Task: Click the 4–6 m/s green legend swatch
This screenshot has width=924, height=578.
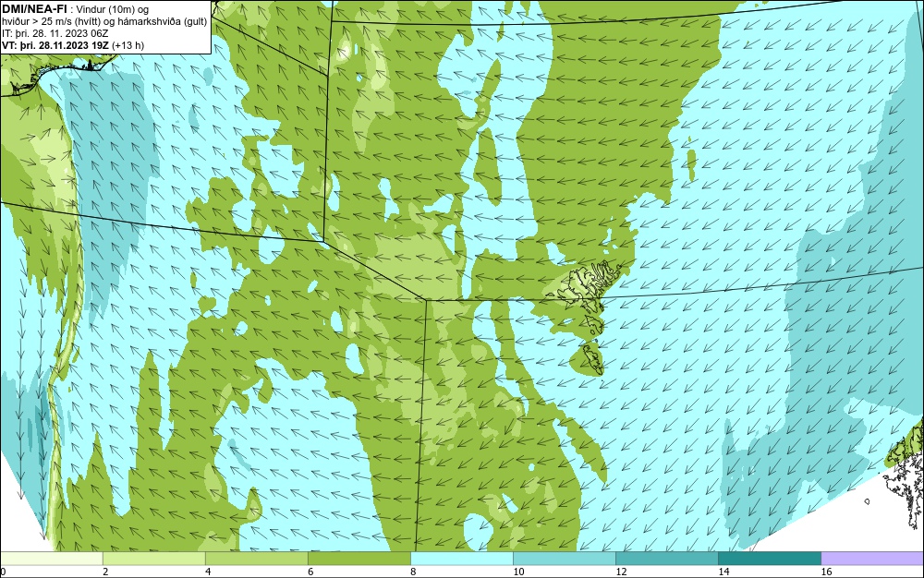Action: 256,558
